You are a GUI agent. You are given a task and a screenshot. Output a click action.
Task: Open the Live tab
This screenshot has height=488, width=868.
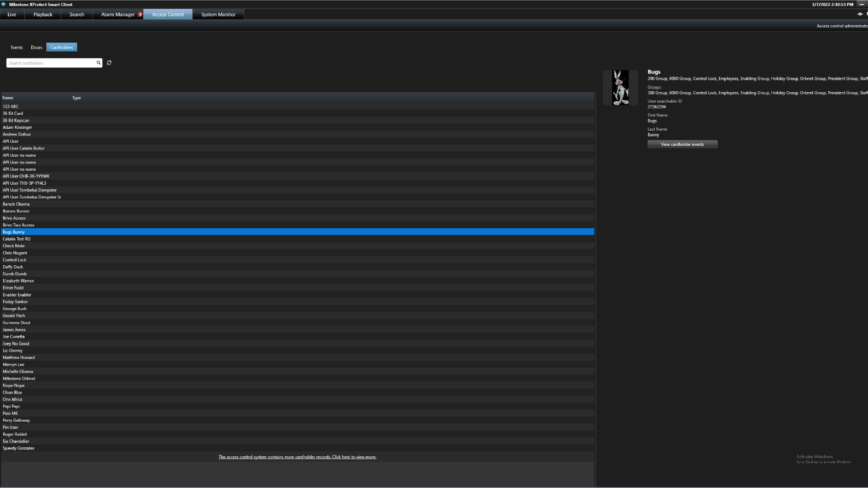(x=12, y=14)
